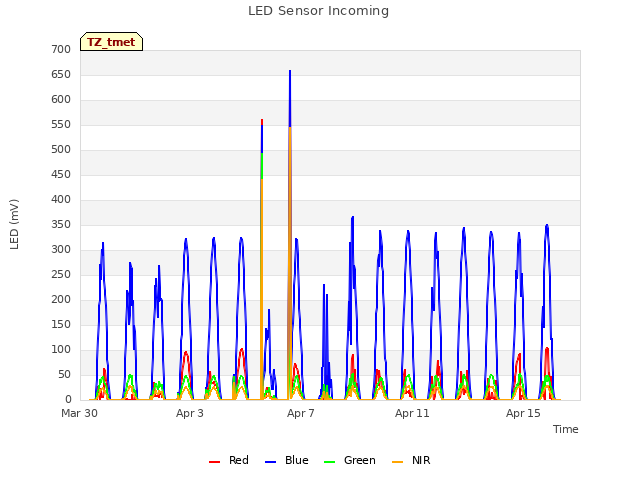Click the 0 y-axis tick label
The height and width of the screenshot is (480, 640).
tap(68, 400)
